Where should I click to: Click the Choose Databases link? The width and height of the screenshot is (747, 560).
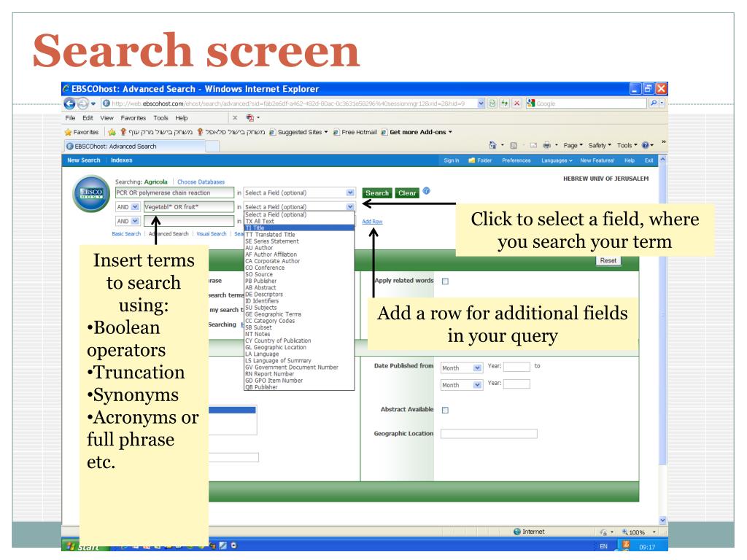tap(201, 182)
